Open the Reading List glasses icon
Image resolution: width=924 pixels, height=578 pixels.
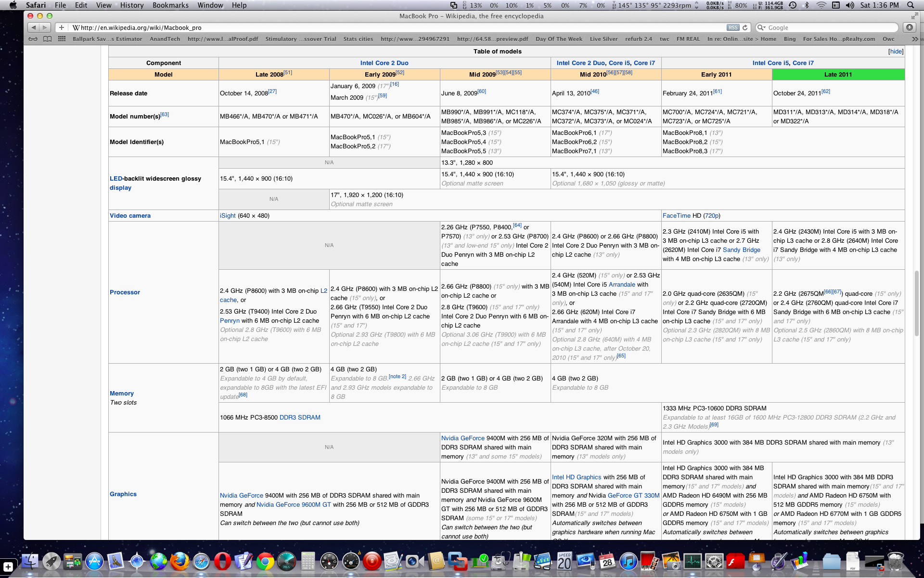click(33, 39)
